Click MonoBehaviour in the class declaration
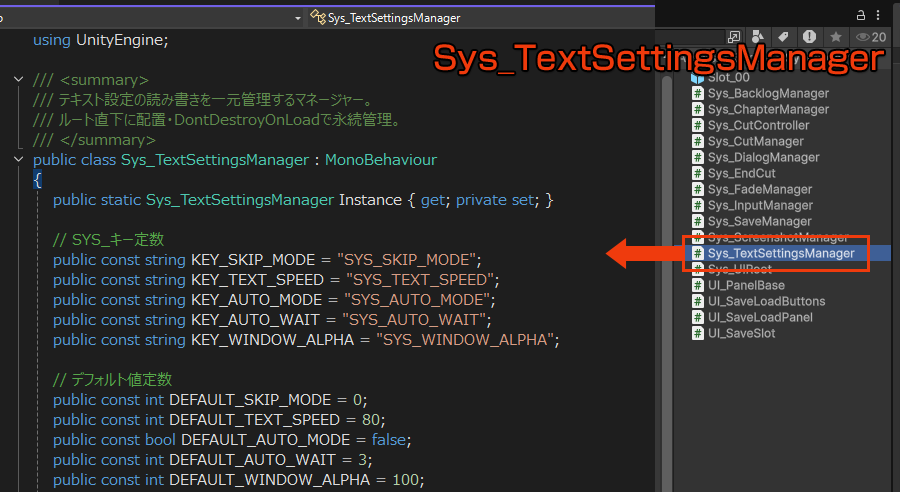This screenshot has width=900, height=492. pos(380,160)
